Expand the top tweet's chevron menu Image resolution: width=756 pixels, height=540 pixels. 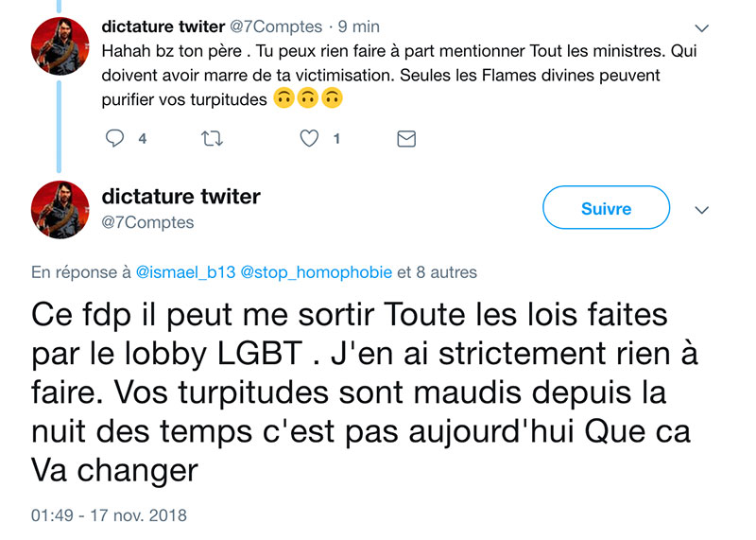[x=701, y=27]
